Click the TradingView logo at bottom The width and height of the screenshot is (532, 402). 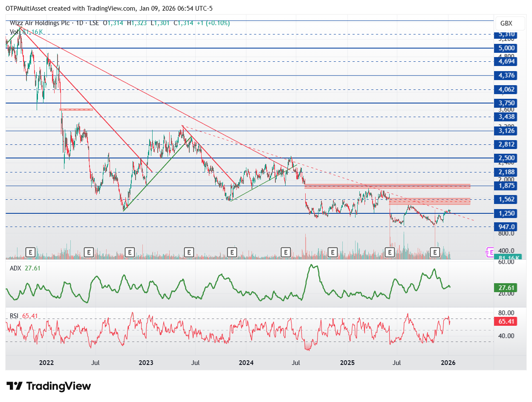pos(49,386)
